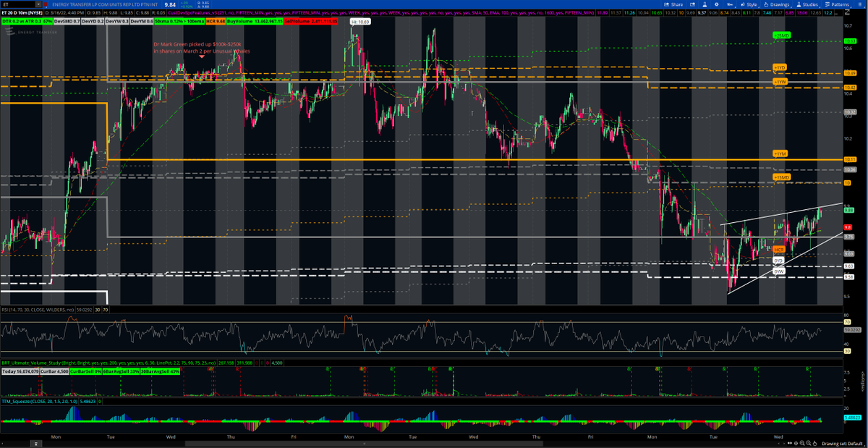This screenshot has width=868, height=448.
Task: Click the time frame setup icon
Action: click(x=729, y=4)
